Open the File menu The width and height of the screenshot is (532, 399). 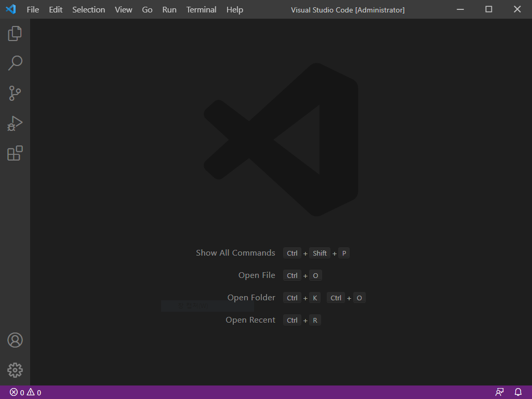(x=33, y=9)
